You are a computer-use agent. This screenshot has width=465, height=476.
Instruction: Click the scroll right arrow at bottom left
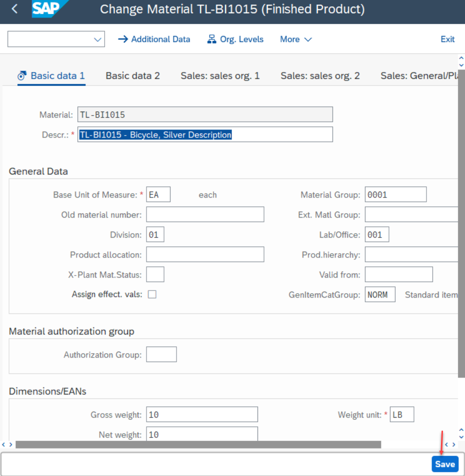click(10, 444)
